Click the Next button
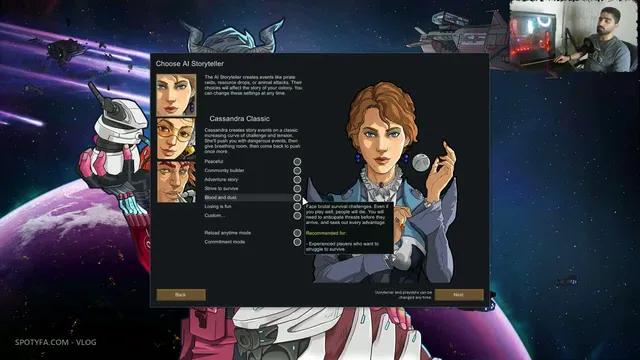The height and width of the screenshot is (360, 640). tap(459, 295)
